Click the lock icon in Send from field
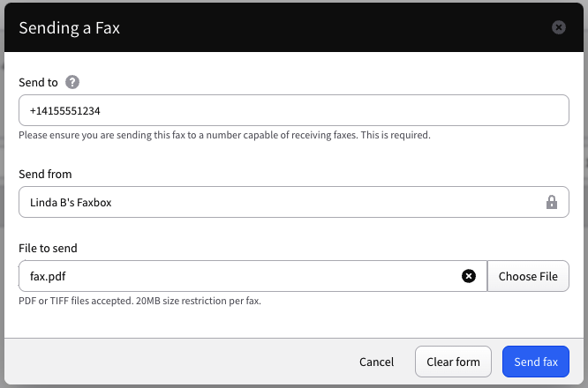Screen dimensions: 588x388 [x=551, y=202]
